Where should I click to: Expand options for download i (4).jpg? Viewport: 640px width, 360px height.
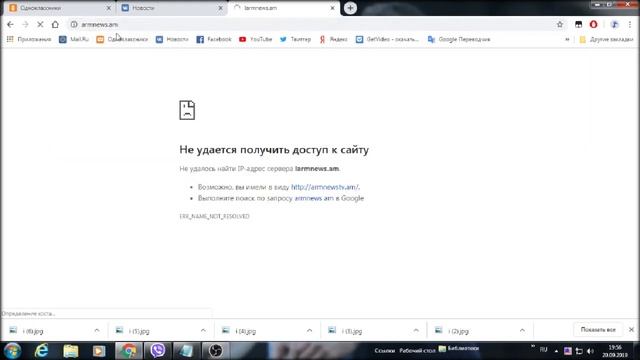[309, 331]
